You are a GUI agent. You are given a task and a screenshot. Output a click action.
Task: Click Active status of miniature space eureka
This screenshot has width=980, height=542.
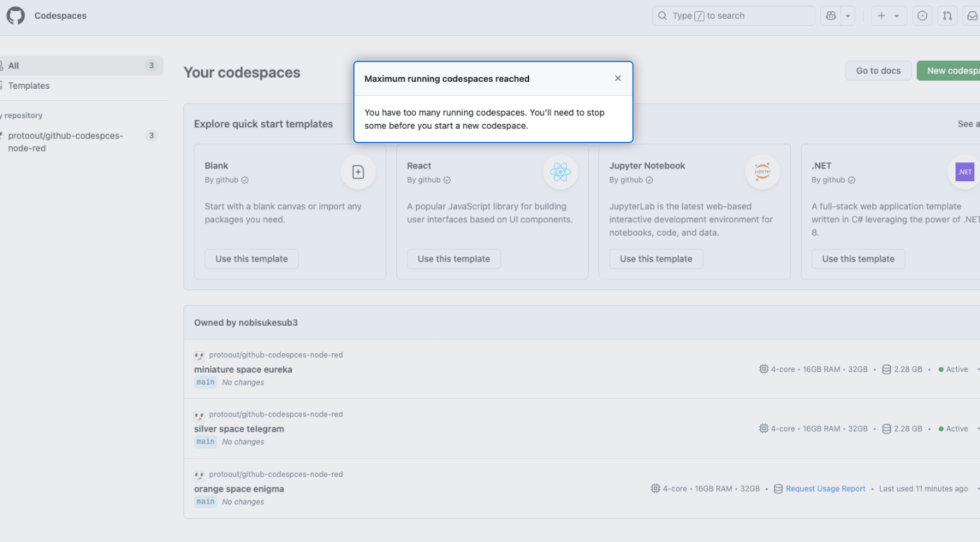tap(953, 369)
